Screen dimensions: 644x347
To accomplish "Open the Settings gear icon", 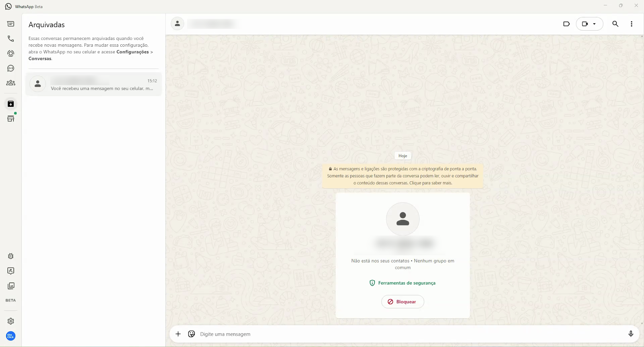I will (11, 321).
